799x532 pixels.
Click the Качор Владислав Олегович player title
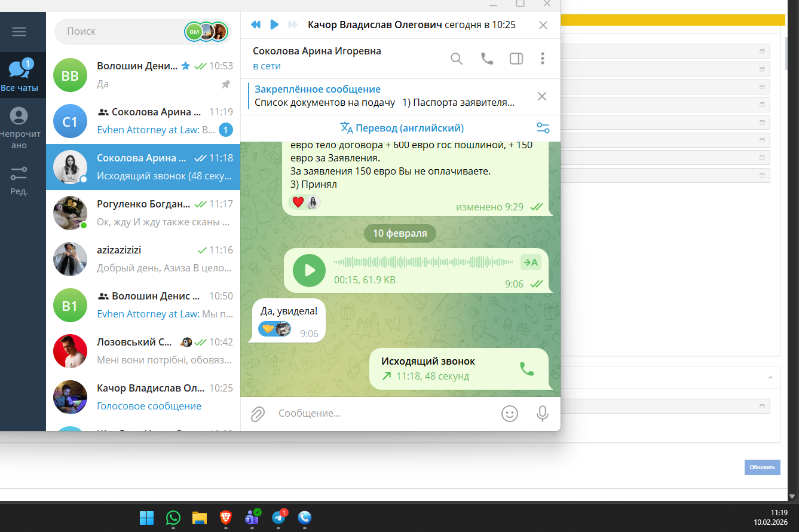(375, 25)
